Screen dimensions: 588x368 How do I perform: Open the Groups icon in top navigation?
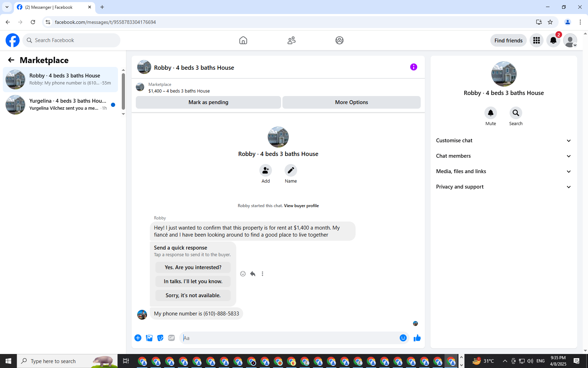point(339,40)
